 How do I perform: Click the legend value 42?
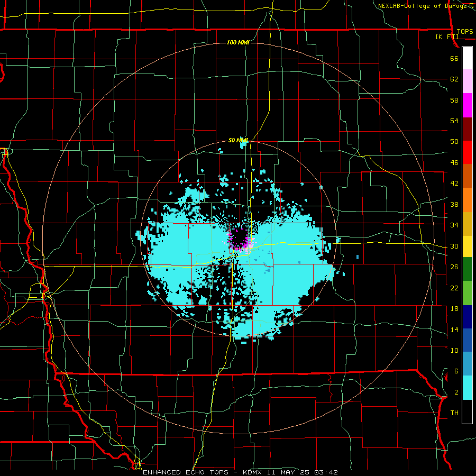click(x=454, y=184)
